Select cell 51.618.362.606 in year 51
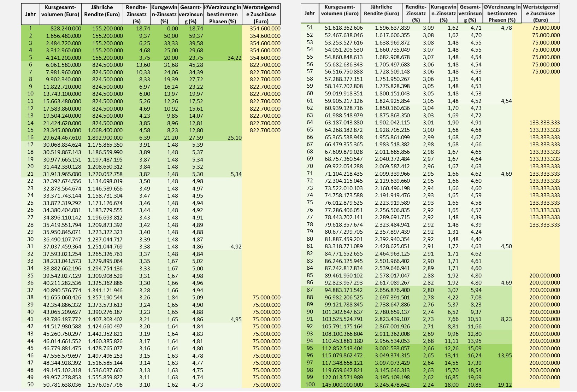The width and height of the screenshot is (577, 392). (344, 28)
